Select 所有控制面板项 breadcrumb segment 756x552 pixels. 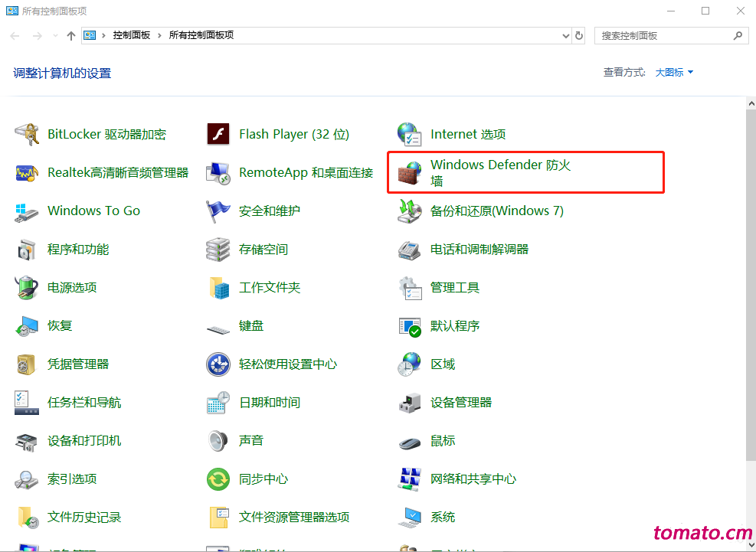coord(201,35)
